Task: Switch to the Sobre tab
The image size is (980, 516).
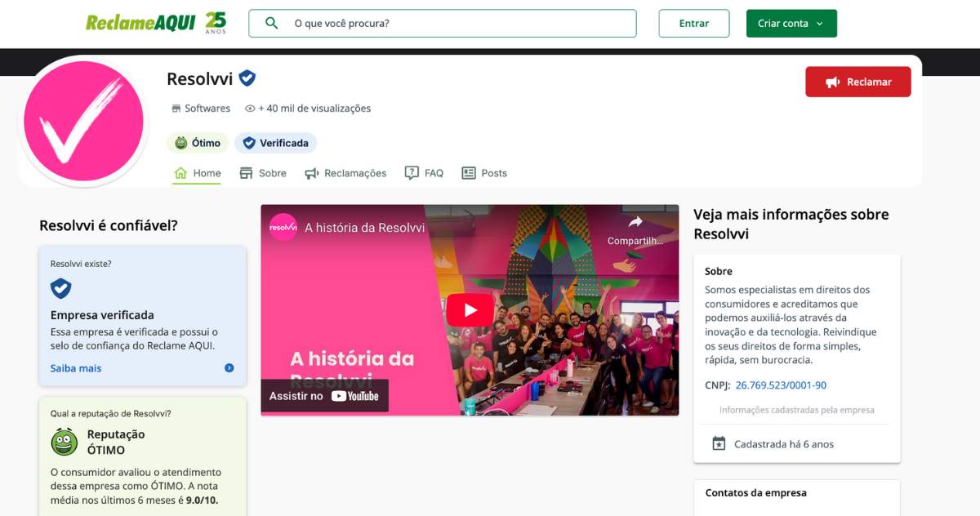Action: pyautogui.click(x=263, y=173)
